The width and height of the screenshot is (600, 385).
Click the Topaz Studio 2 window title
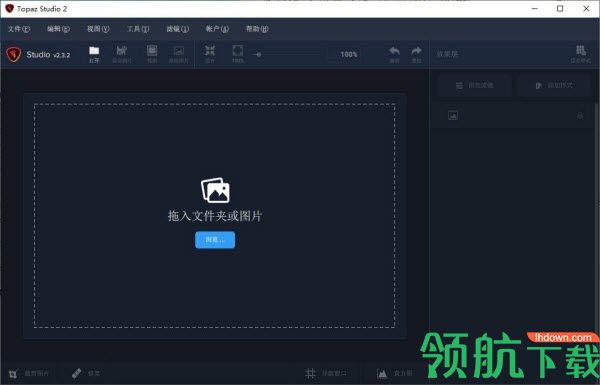point(42,9)
